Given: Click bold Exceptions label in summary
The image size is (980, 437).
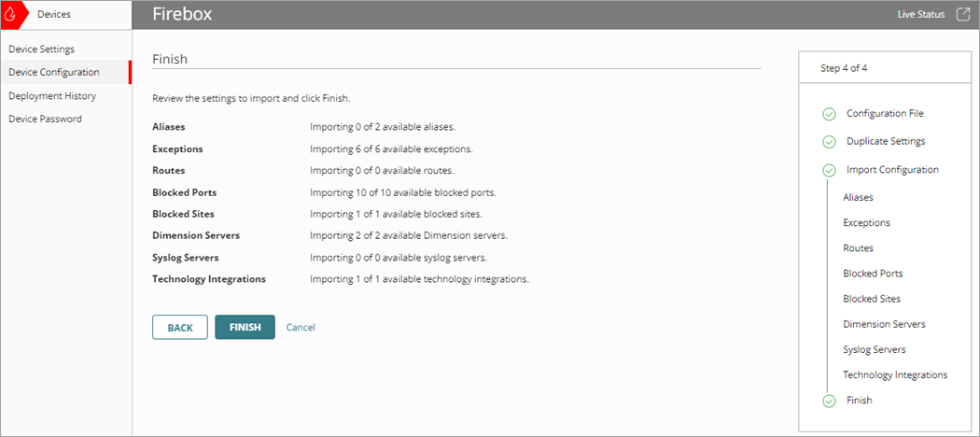Looking at the screenshot, I should click(177, 149).
